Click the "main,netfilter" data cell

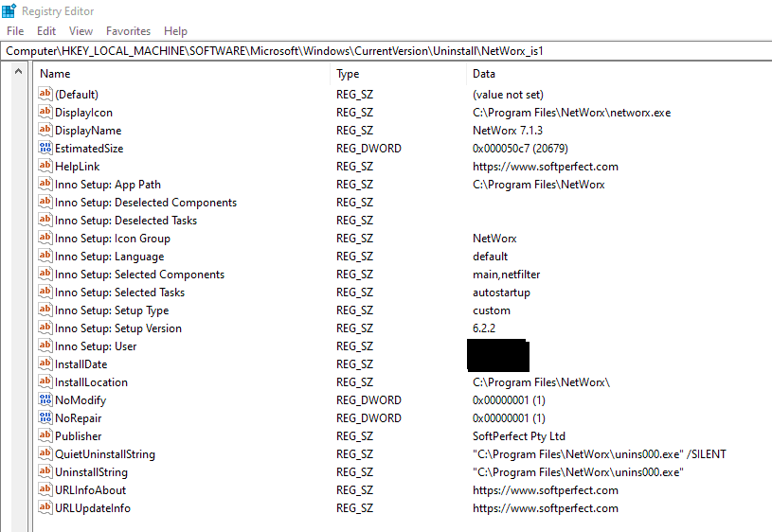pos(506,275)
